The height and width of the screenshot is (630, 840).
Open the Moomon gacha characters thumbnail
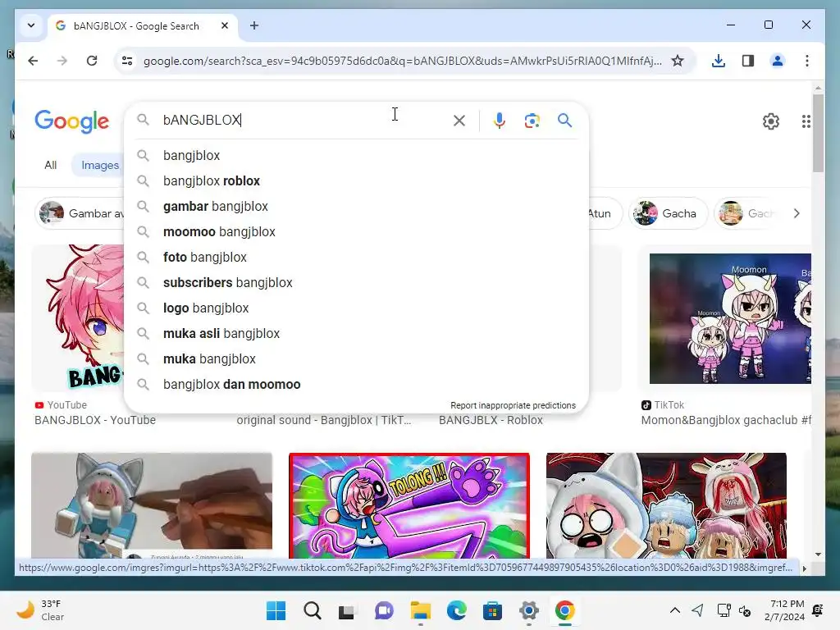coord(730,319)
